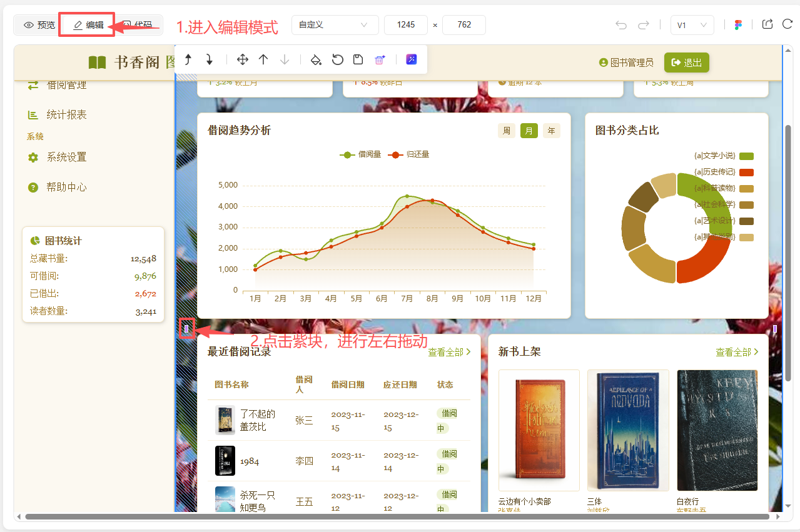Open the 自定义 size dropdown
This screenshot has width=800, height=532.
335,25
